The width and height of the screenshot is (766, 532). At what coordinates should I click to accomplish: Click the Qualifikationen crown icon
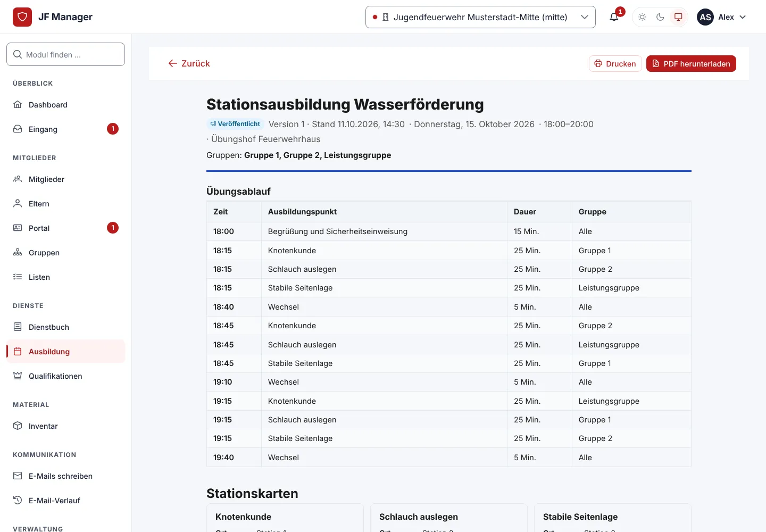(x=18, y=376)
